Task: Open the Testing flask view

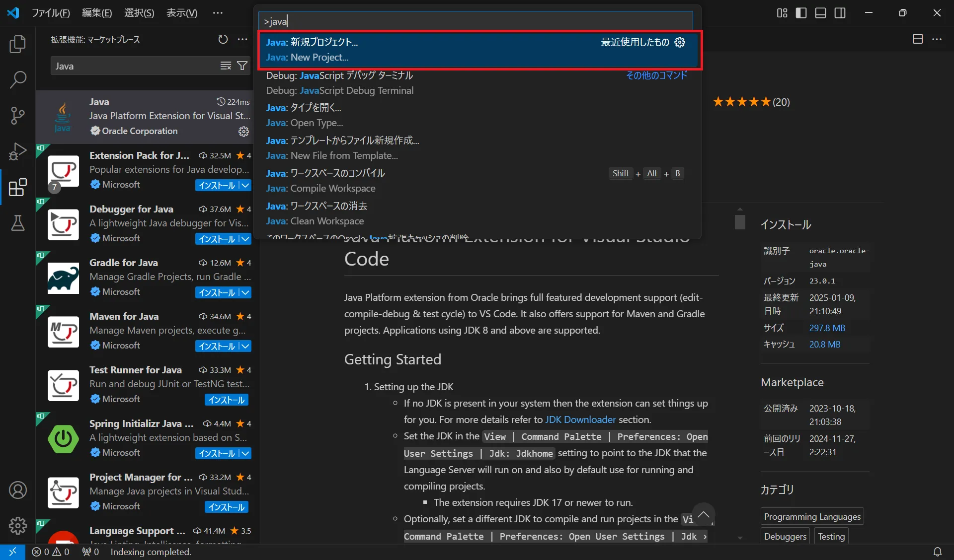Action: pos(18,223)
